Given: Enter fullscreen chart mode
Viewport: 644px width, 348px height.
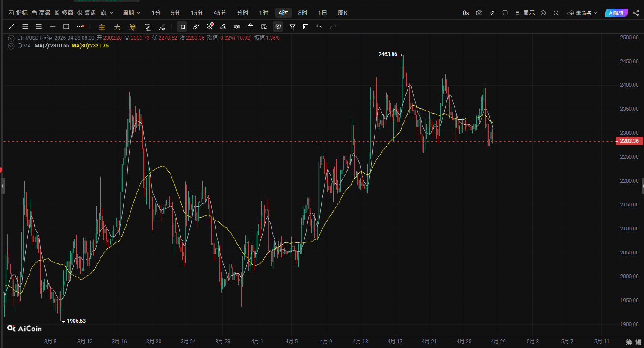Looking at the screenshot, I should tap(556, 13).
